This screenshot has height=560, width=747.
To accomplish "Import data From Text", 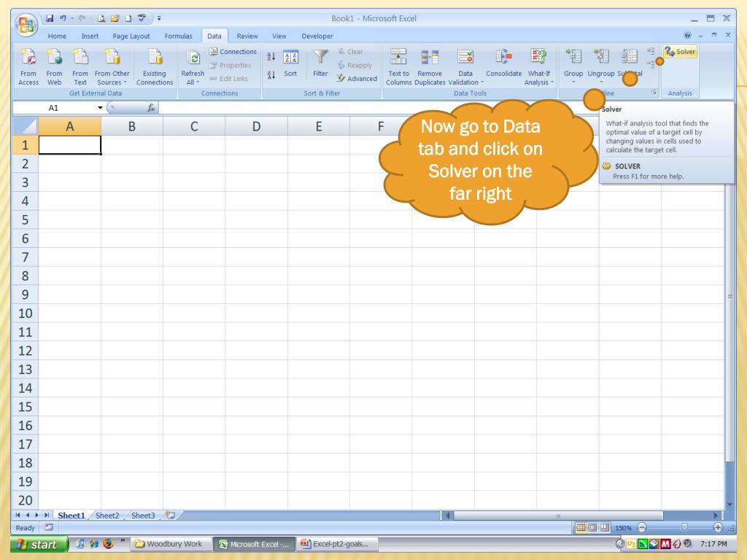I will click(80, 66).
